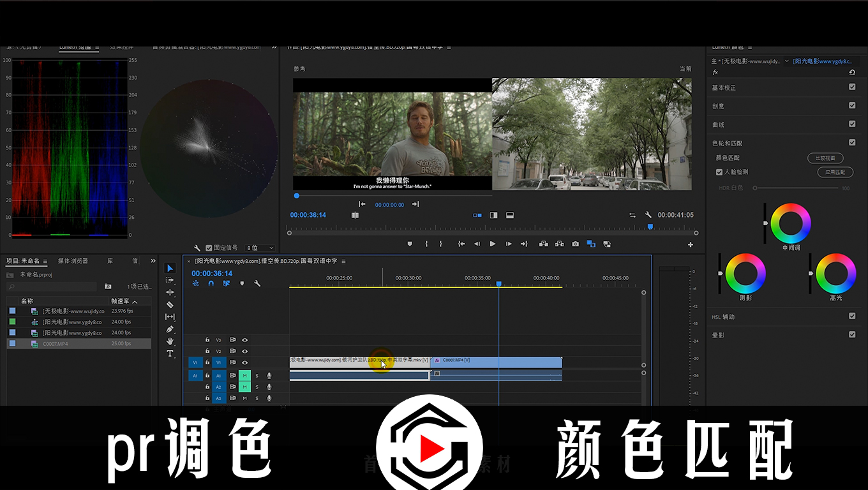Show hidden project panel tabs via double chevron
The width and height of the screenshot is (868, 490).
[x=153, y=261]
